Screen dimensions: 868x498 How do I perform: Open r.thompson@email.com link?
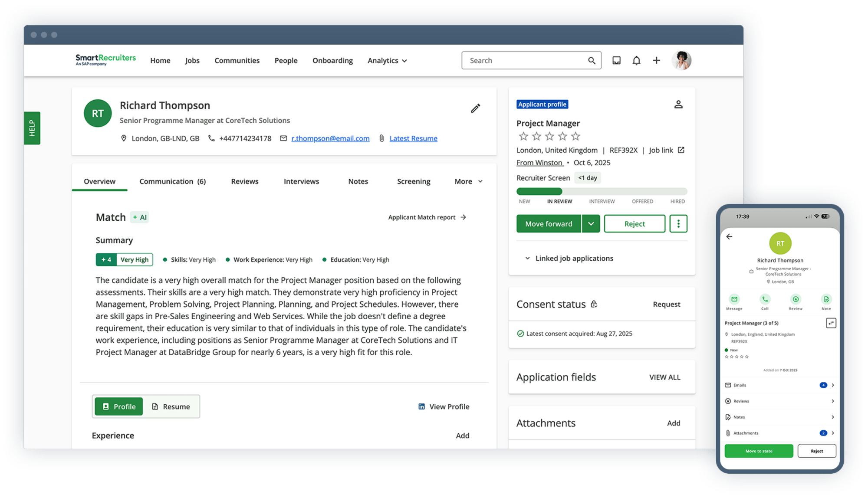point(330,138)
